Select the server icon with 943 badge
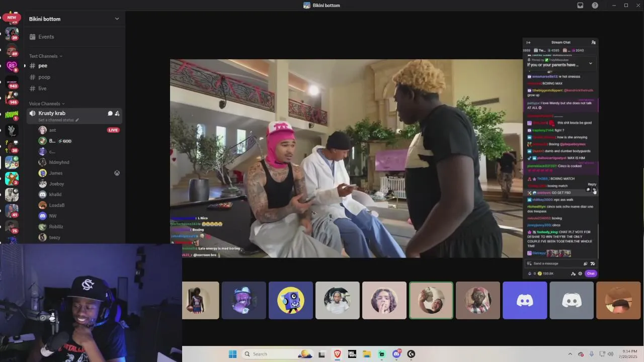 [12, 82]
